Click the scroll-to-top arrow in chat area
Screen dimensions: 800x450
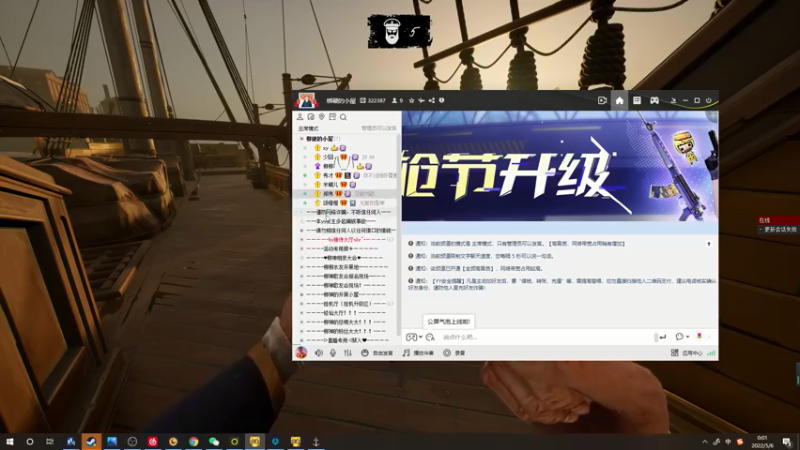(709, 244)
